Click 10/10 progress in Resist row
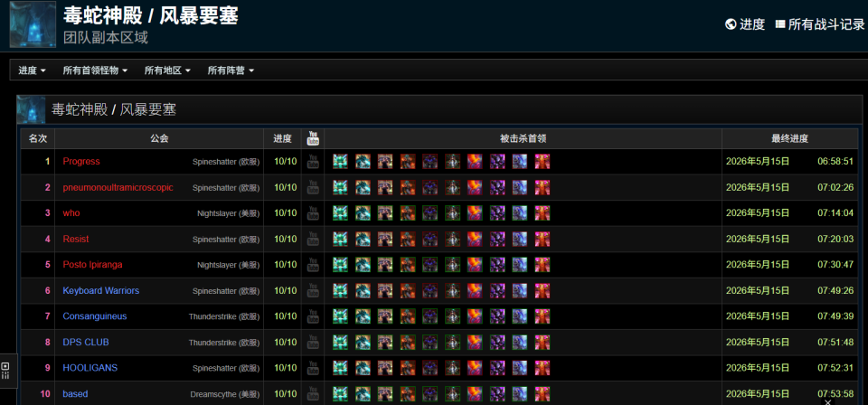This screenshot has width=868, height=405. pos(285,239)
